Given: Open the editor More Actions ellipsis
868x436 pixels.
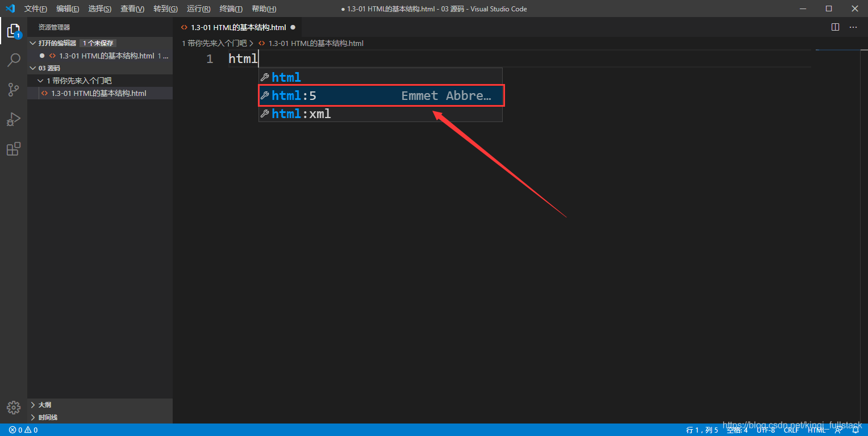Looking at the screenshot, I should click(x=853, y=27).
